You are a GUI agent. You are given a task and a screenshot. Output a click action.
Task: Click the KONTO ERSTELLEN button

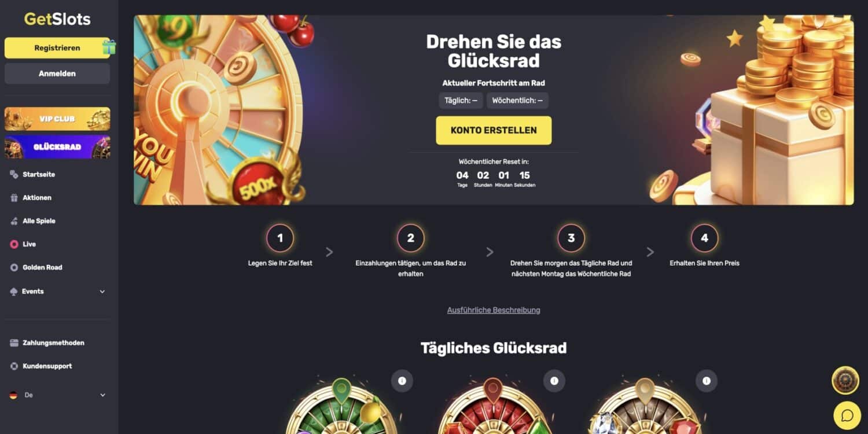click(494, 130)
